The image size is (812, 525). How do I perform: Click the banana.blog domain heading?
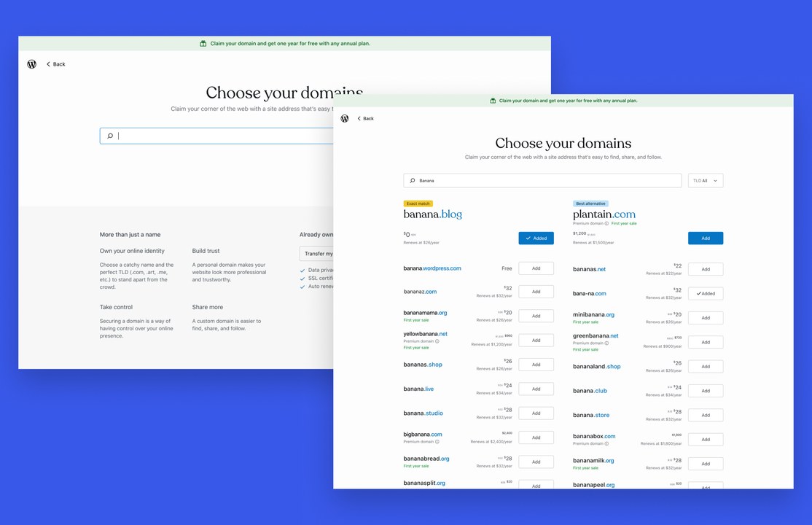click(x=432, y=214)
